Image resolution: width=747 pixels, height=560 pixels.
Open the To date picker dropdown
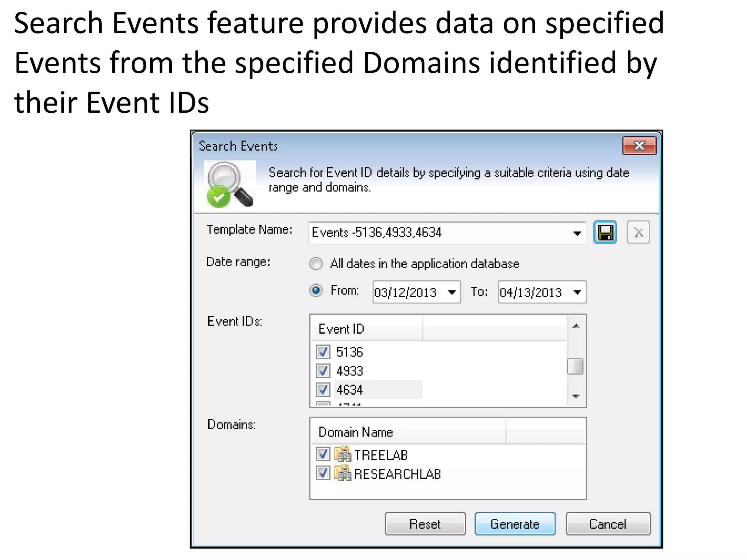[577, 292]
